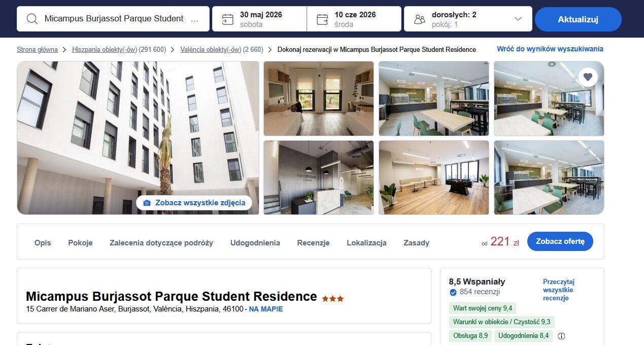This screenshot has height=345, width=644.
Task: Click the three-star hotel rating icons
Action: pyautogui.click(x=333, y=298)
